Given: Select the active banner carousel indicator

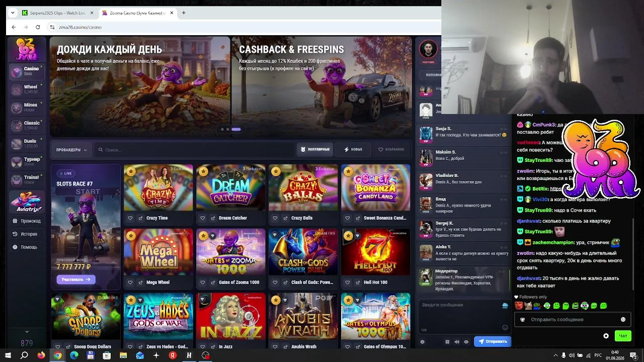Looking at the screenshot, I should (x=236, y=129).
